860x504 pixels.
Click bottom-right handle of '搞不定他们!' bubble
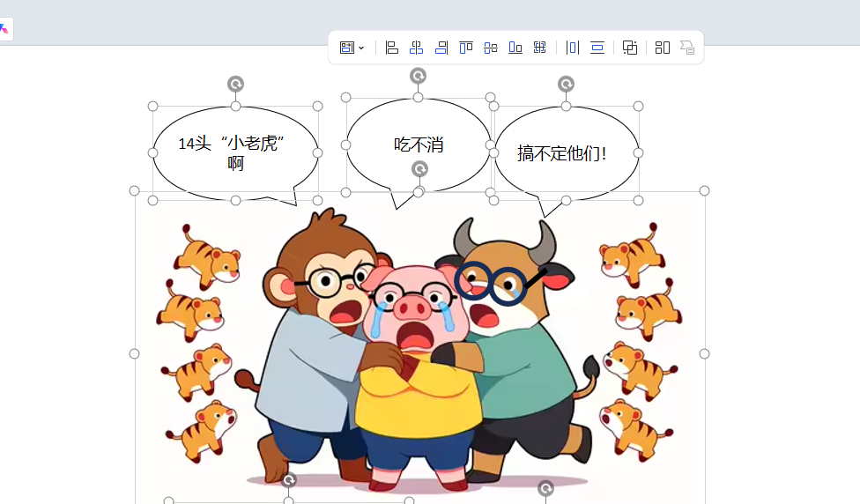638,201
